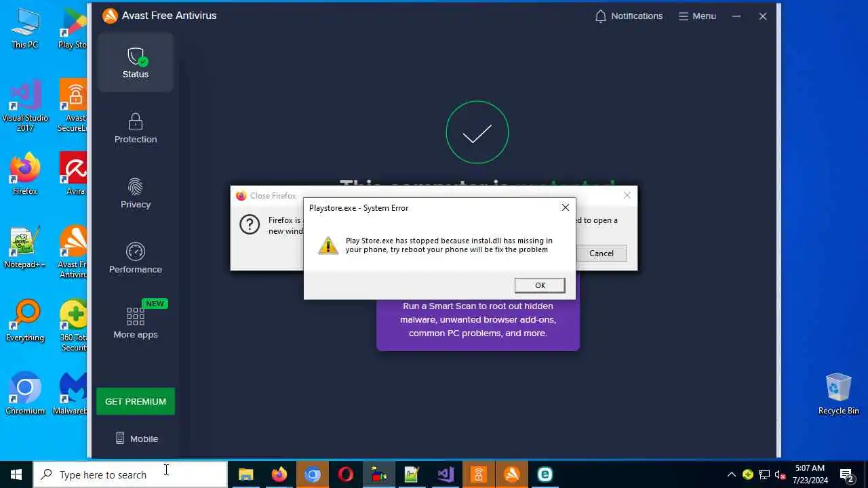Click the GET PREMIUM button
This screenshot has height=488, width=868.
tap(136, 401)
